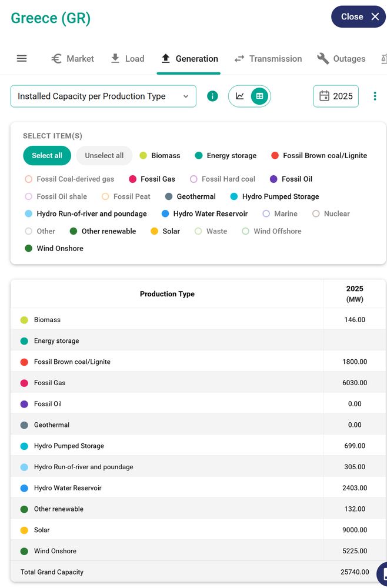Image resolution: width=387 pixels, height=588 pixels.
Task: Click Total Grand Capacity value 25740.00
Action: [x=355, y=572]
